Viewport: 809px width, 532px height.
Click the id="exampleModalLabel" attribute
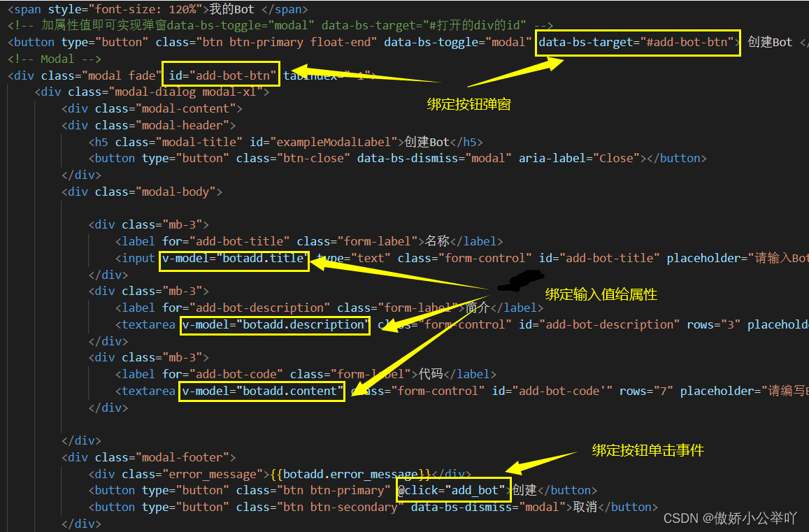[x=324, y=142]
